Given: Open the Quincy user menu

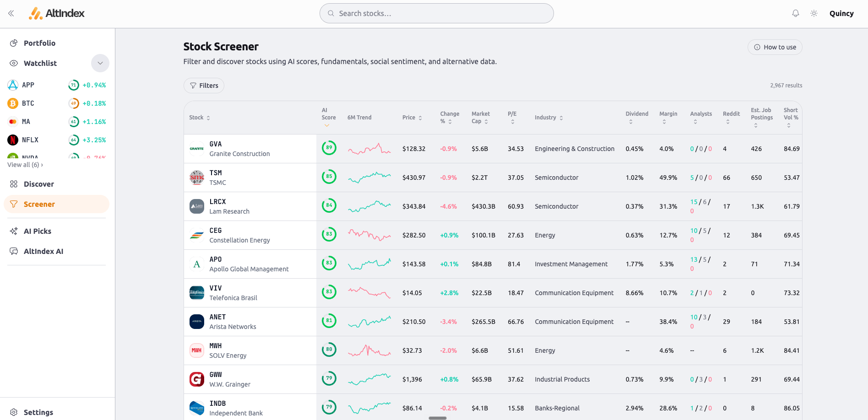Looking at the screenshot, I should point(841,13).
